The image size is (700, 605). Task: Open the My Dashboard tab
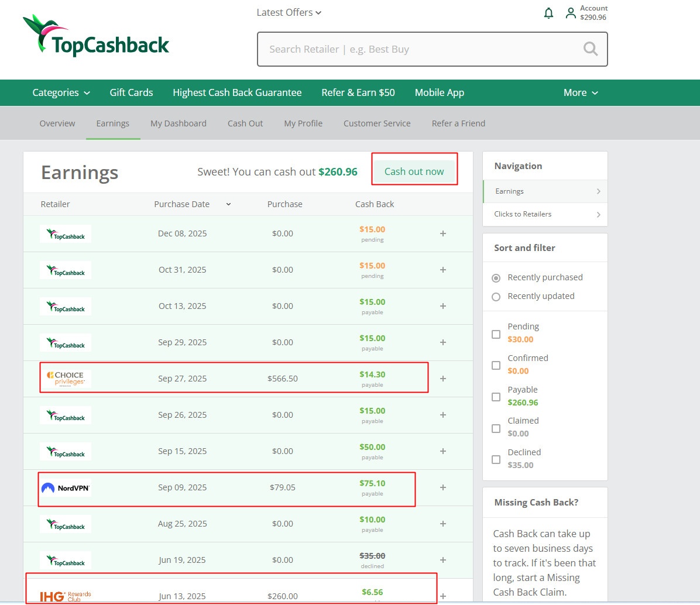tap(179, 123)
